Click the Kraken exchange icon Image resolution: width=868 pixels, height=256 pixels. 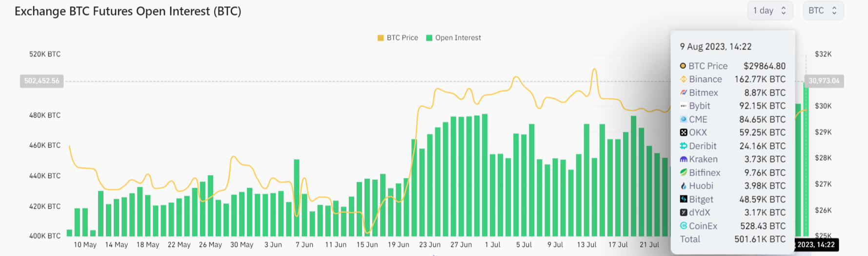point(684,159)
